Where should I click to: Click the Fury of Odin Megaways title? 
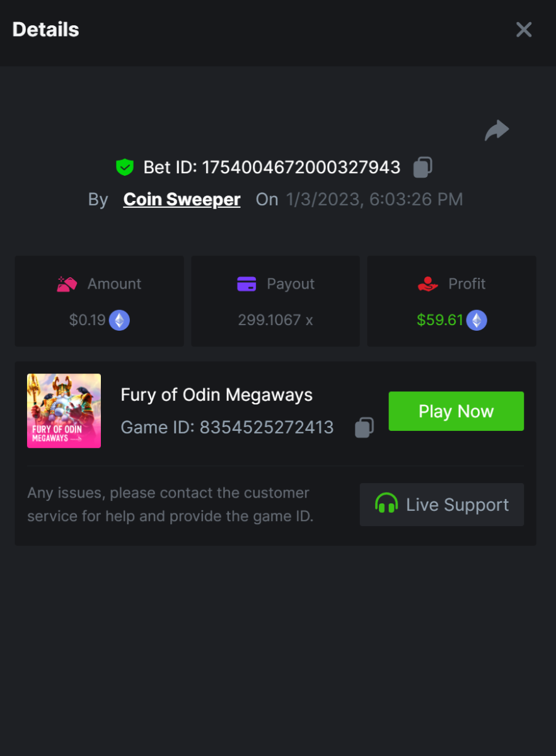pyautogui.click(x=216, y=395)
